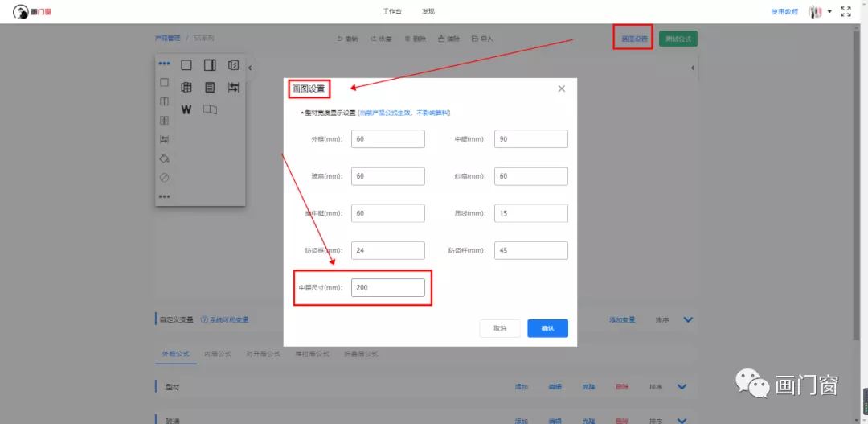Expand the 型材 row chevron
This screenshot has width=868, height=424.
tap(682, 387)
